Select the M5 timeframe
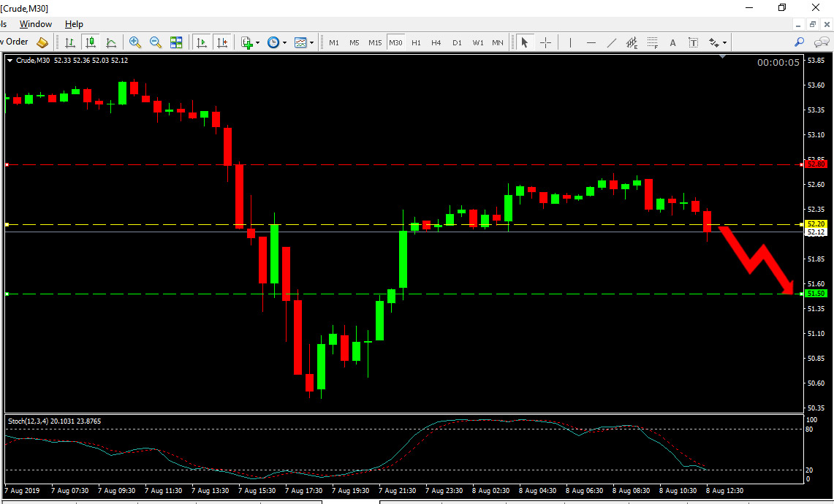Screen dimensions: 834x504 [x=355, y=42]
